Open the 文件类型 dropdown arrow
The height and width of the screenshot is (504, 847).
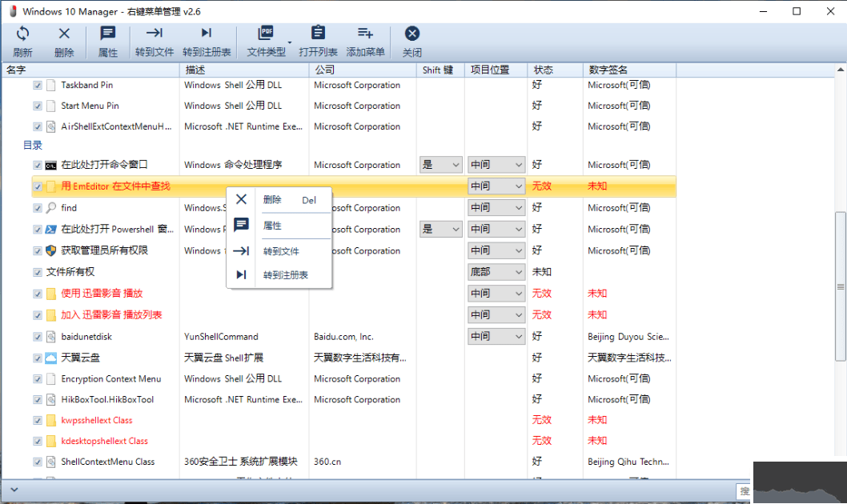pos(289,42)
